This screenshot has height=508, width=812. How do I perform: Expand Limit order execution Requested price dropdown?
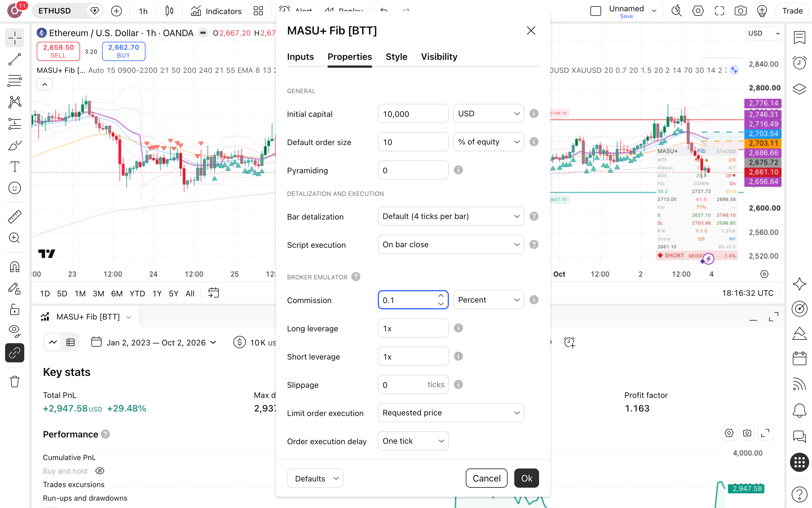point(451,413)
